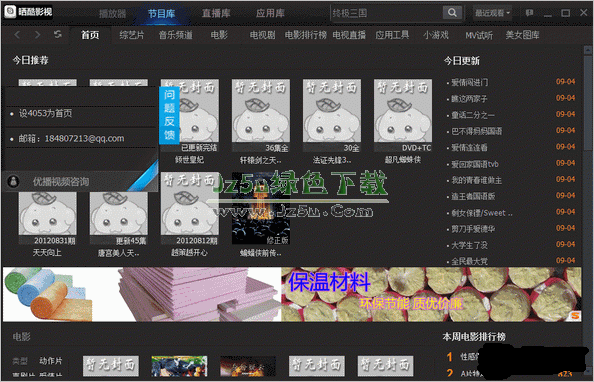Click the feedback icon beside minimize

tap(529, 13)
